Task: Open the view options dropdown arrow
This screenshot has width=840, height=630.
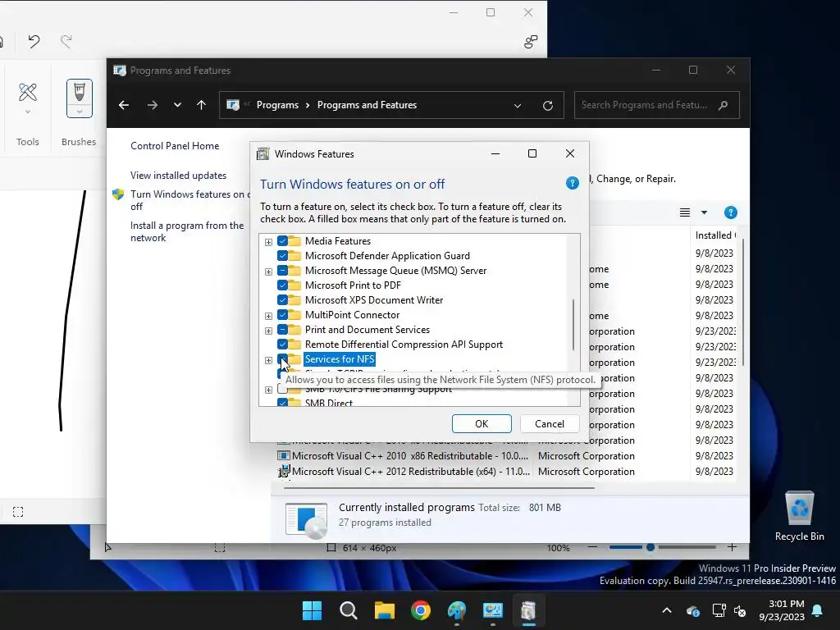Action: tap(704, 212)
